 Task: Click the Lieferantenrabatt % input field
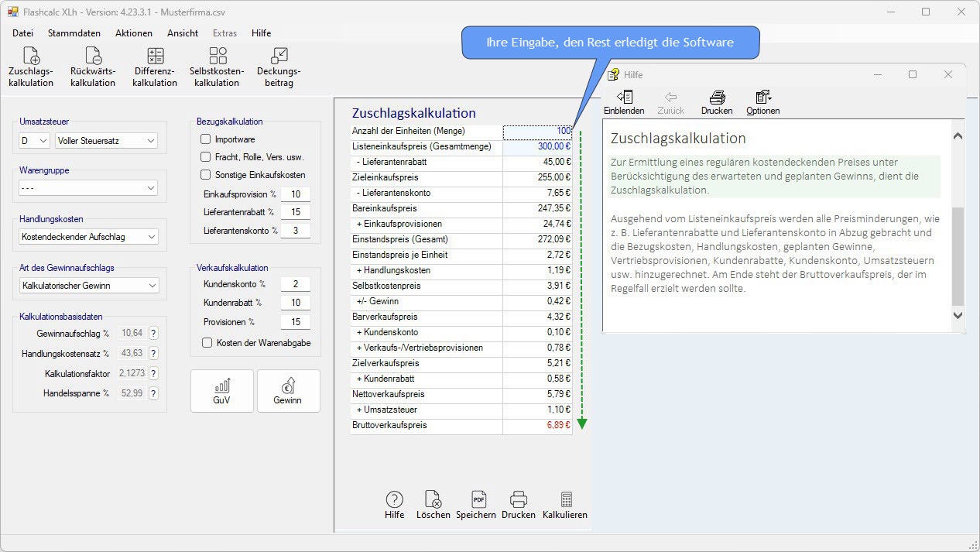(296, 212)
